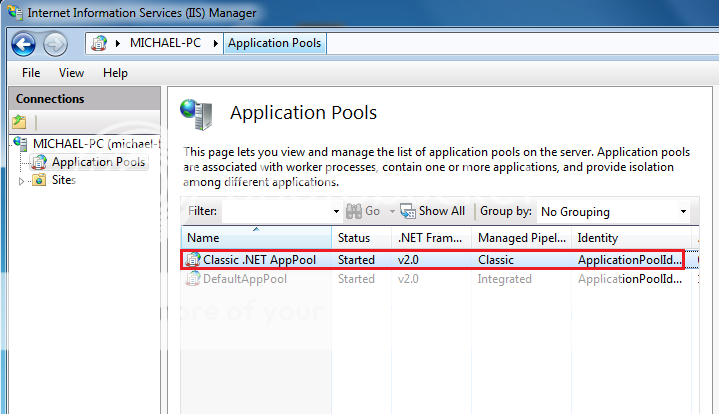The height and width of the screenshot is (414, 719).
Task: Click the Show All button
Action: 433,211
